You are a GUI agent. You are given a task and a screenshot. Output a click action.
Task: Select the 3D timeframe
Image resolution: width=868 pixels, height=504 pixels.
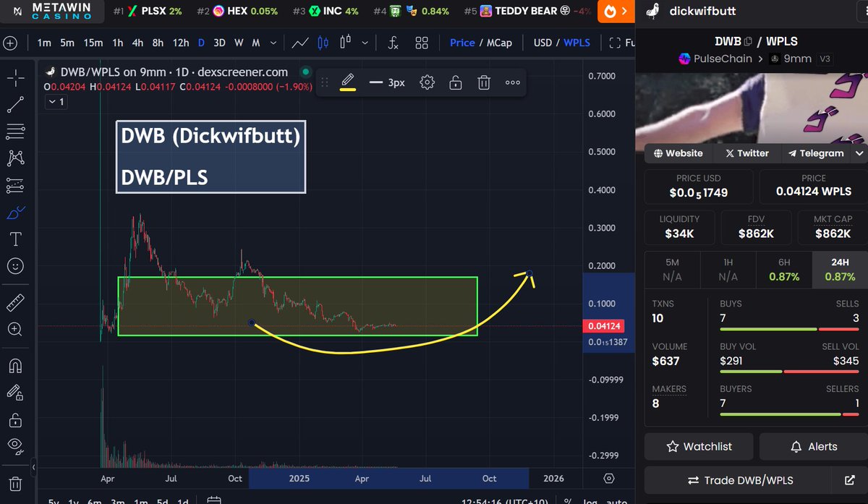point(220,43)
